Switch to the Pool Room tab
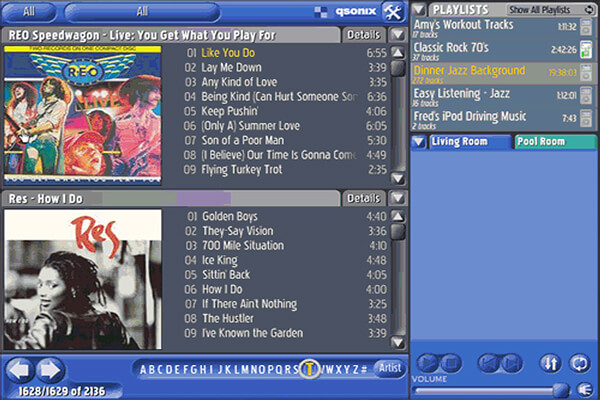 coord(555,142)
